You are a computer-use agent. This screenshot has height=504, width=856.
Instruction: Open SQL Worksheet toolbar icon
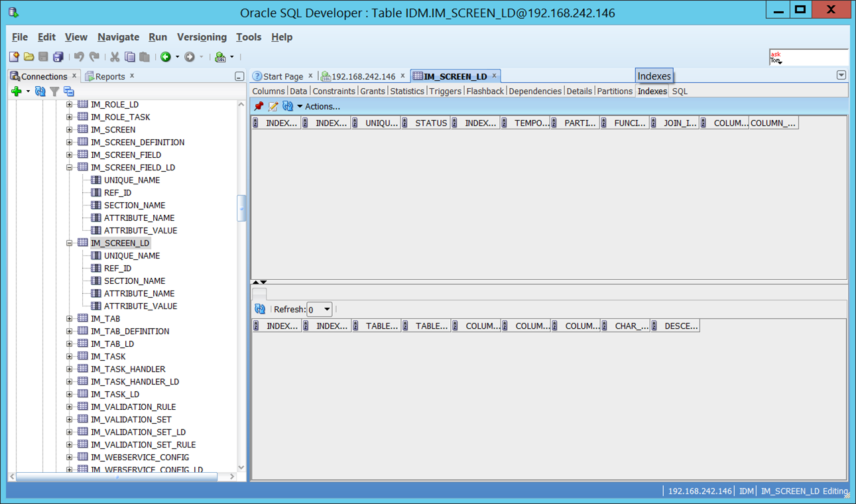pyautogui.click(x=220, y=57)
